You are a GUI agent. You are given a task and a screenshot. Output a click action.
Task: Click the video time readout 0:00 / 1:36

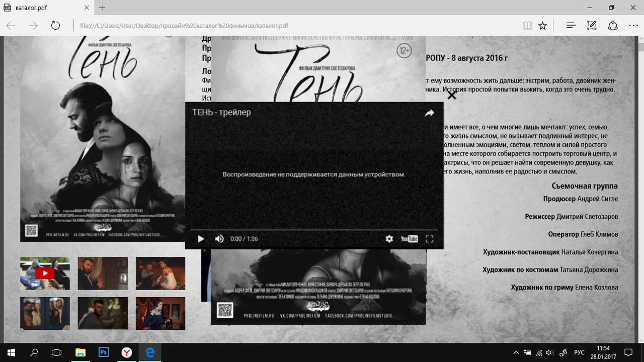click(x=244, y=239)
